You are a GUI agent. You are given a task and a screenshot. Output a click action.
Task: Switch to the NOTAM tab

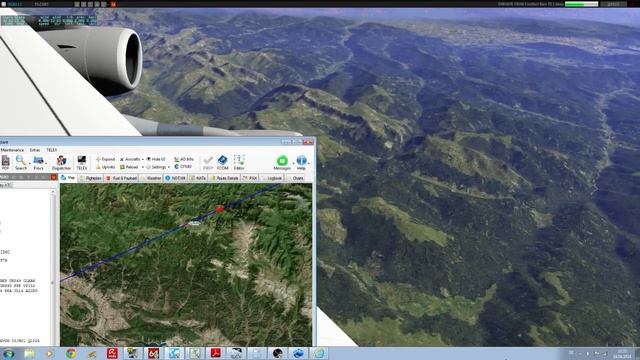click(175, 178)
